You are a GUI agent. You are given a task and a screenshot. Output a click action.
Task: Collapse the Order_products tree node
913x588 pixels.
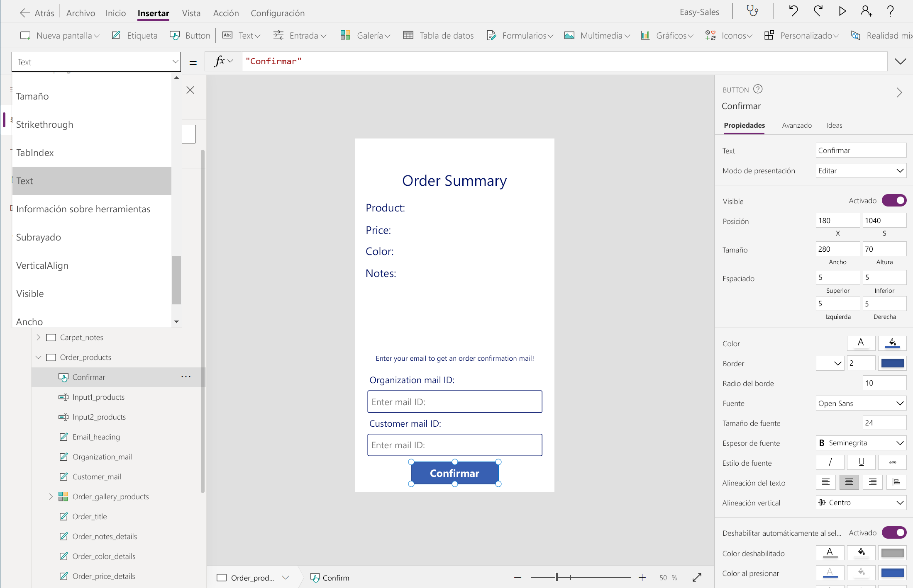click(38, 357)
